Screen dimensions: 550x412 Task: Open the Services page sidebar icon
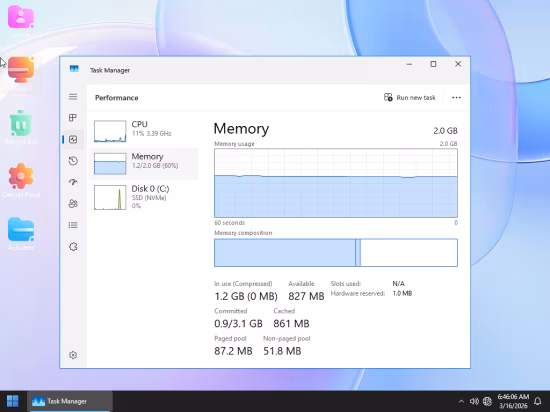pyautogui.click(x=73, y=247)
